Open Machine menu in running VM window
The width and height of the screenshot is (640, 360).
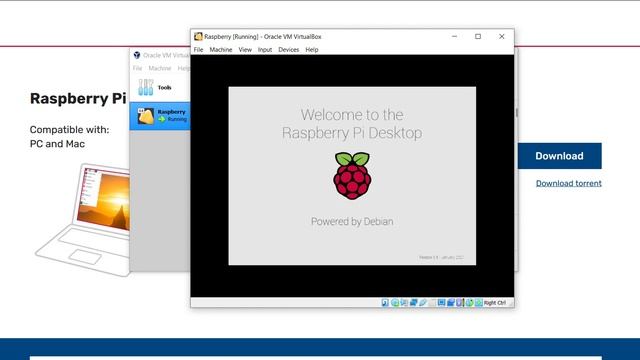point(221,50)
